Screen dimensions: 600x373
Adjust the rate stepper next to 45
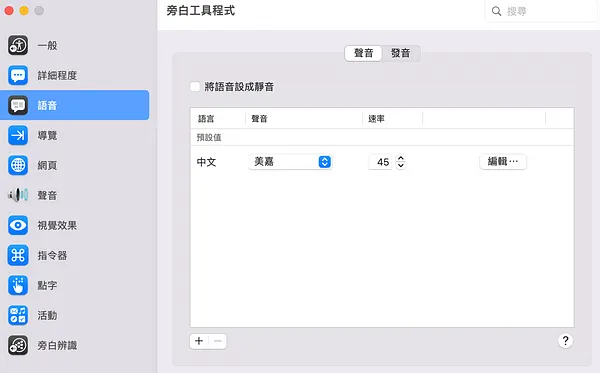401,162
